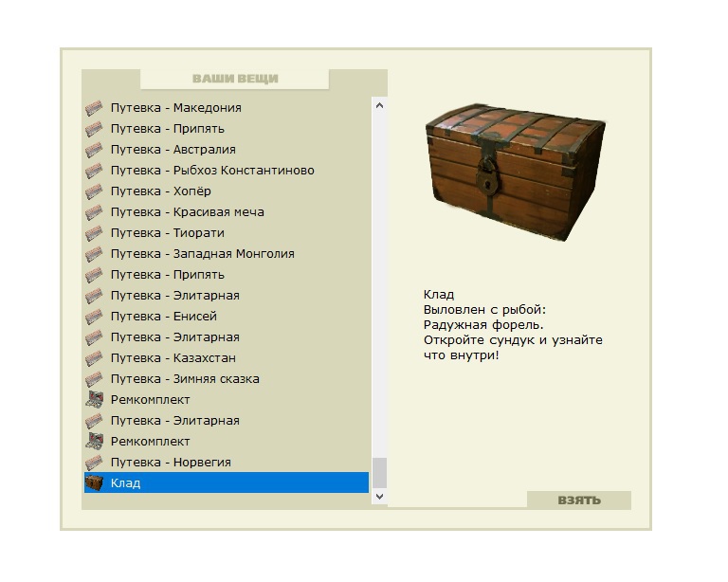This screenshot has height=582, width=728.
Task: Click the ticket icon beside Путевка - Рыбхоз Константиново
Action: [x=94, y=171]
